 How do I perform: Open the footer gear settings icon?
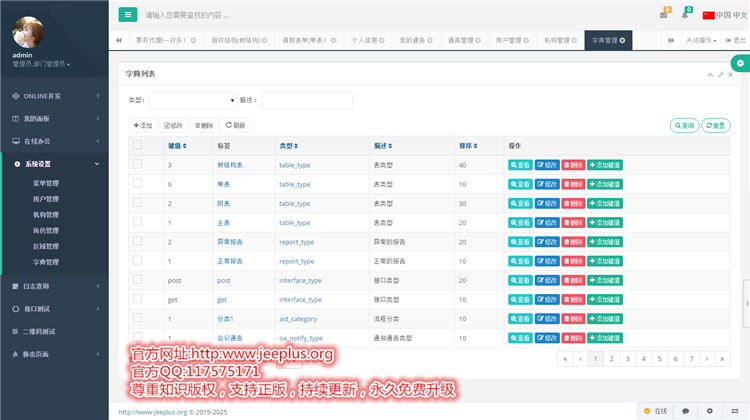(x=710, y=411)
